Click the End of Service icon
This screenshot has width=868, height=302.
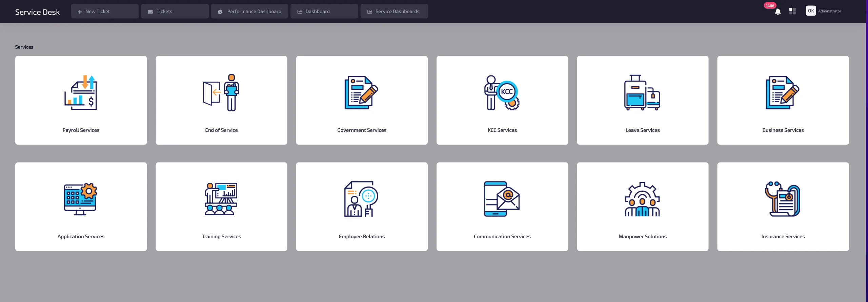[x=221, y=92]
